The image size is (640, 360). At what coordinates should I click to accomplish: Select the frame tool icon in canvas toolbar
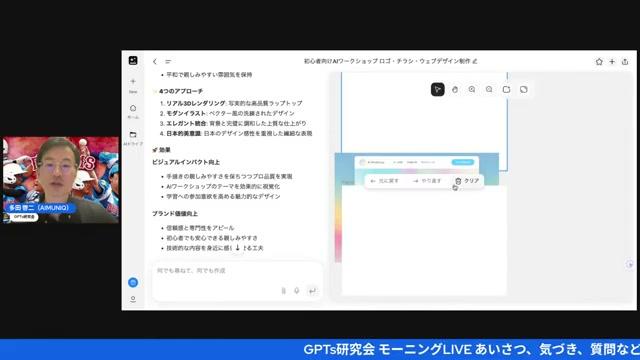tap(506, 89)
